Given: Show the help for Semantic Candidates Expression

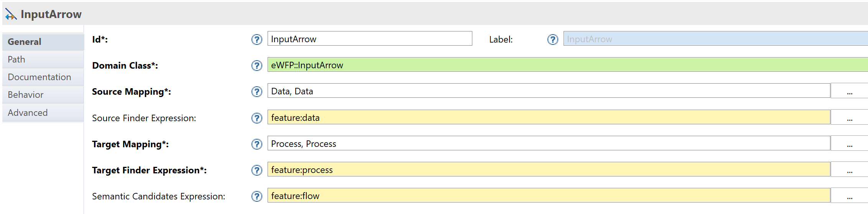Looking at the screenshot, I should pos(257,196).
